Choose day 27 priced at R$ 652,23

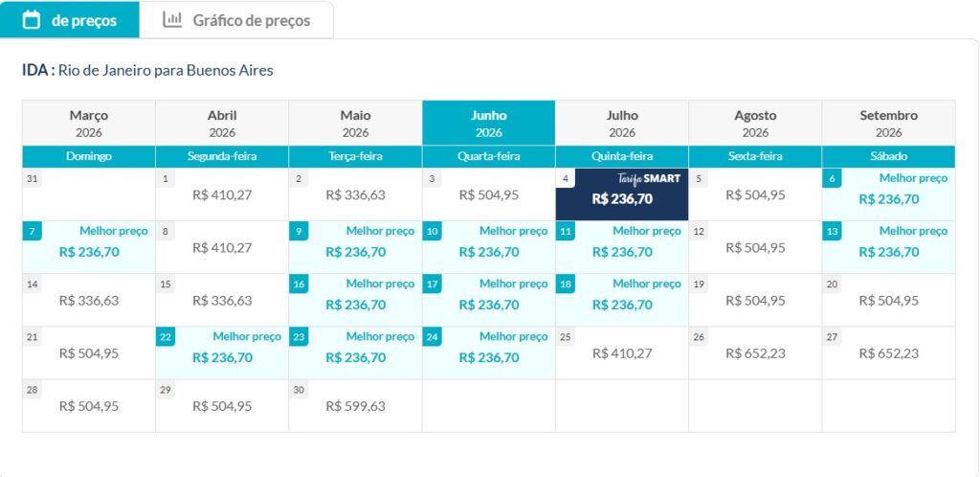(888, 352)
